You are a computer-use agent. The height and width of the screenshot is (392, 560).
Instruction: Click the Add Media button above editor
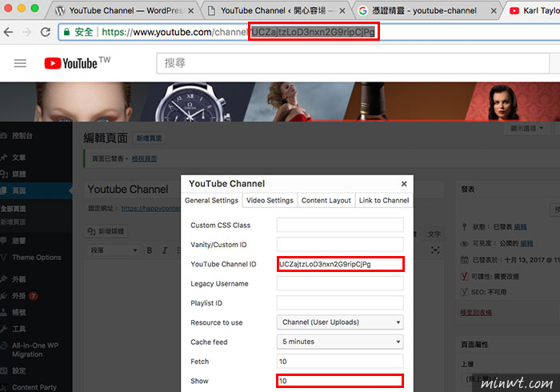tap(106, 231)
